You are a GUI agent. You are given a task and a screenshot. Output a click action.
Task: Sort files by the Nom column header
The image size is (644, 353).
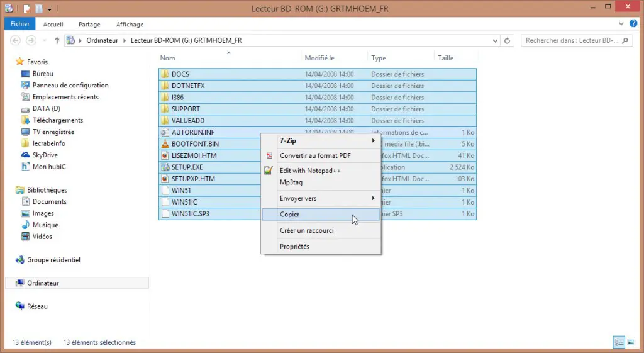(x=167, y=58)
